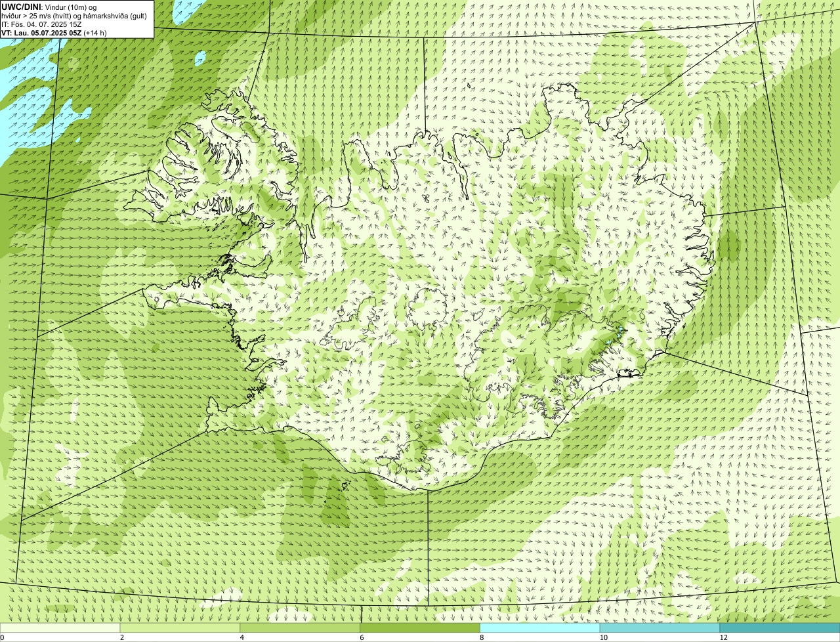Click the '6' label on the color scale
The width and height of the screenshot is (840, 642).
click(362, 637)
